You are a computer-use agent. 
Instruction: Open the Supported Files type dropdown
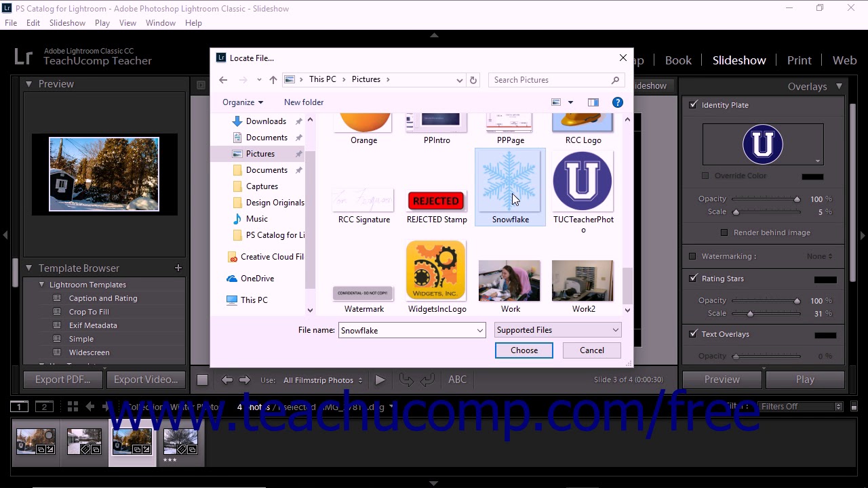pos(557,330)
